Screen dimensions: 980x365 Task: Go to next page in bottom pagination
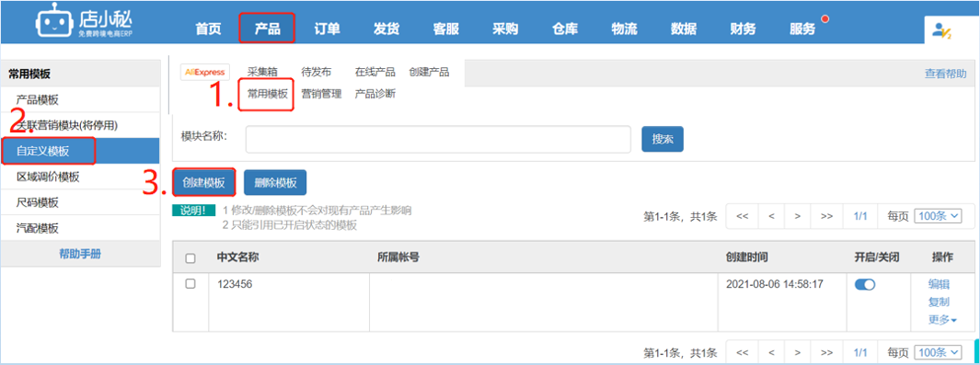pos(797,352)
